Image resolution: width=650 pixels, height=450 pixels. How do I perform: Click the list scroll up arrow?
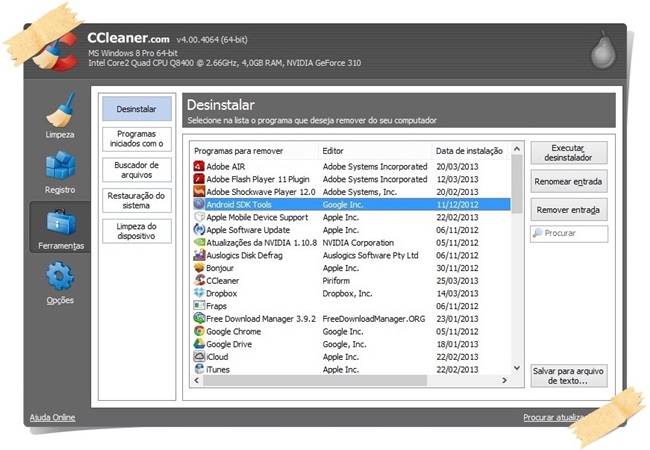517,148
